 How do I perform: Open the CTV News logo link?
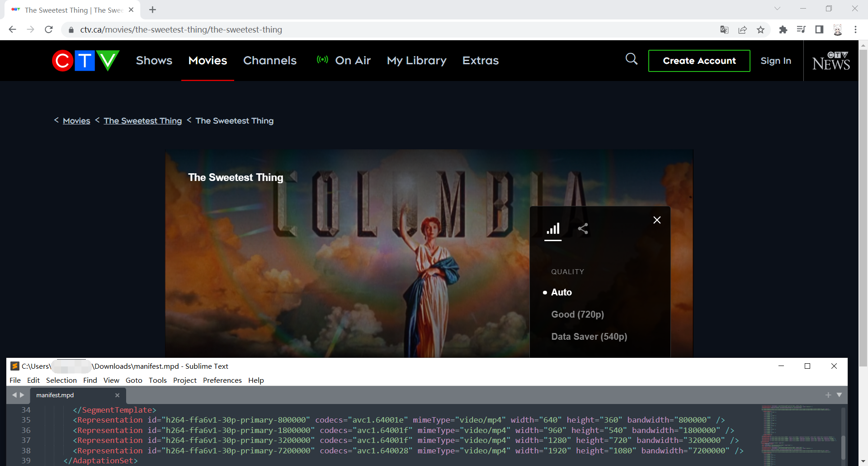(x=831, y=61)
